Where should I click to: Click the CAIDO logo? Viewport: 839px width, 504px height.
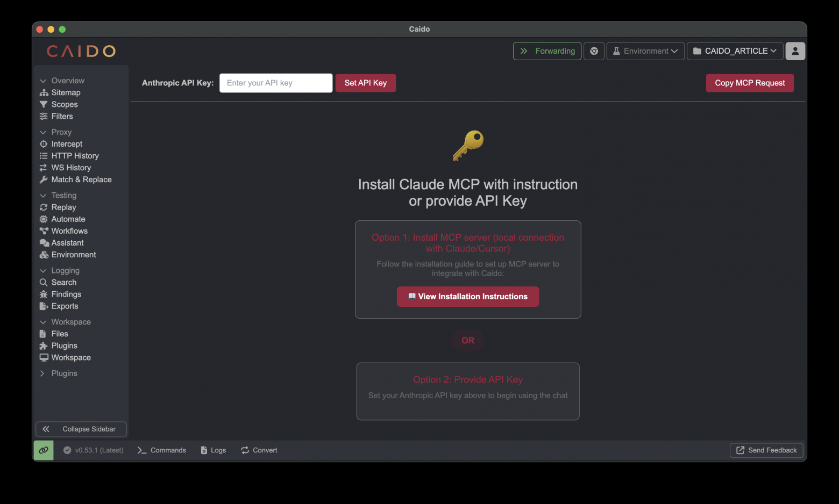coord(81,51)
